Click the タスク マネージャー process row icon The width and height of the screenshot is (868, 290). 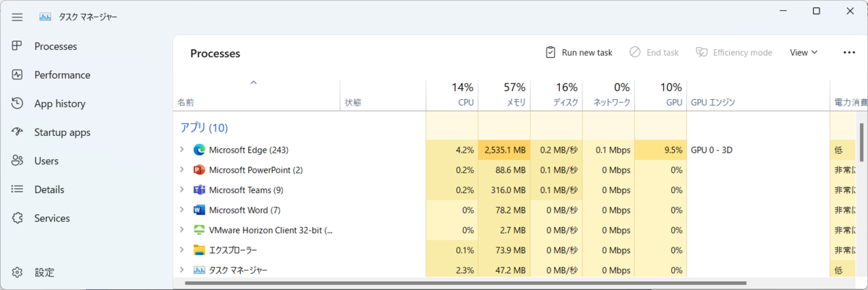click(x=200, y=270)
